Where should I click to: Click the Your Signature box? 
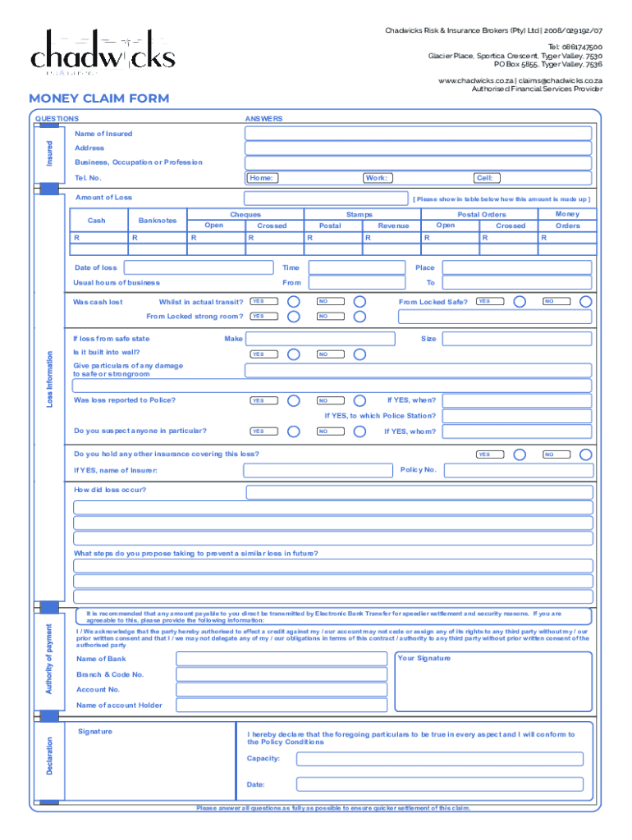(x=492, y=681)
